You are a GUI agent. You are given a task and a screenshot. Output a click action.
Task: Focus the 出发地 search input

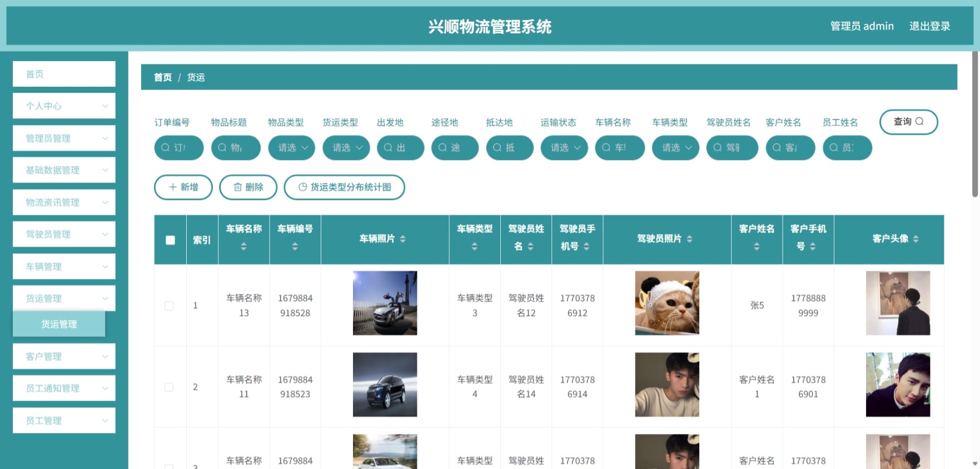(x=401, y=148)
